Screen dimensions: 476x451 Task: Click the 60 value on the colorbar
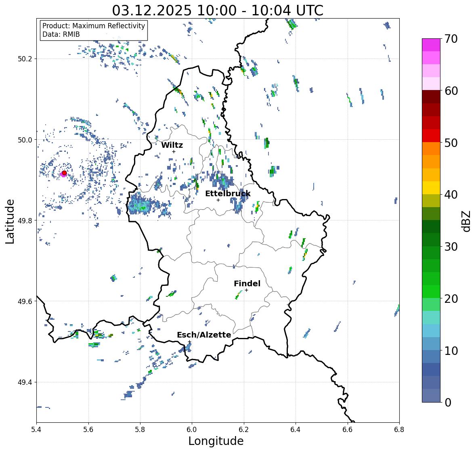(x=451, y=91)
